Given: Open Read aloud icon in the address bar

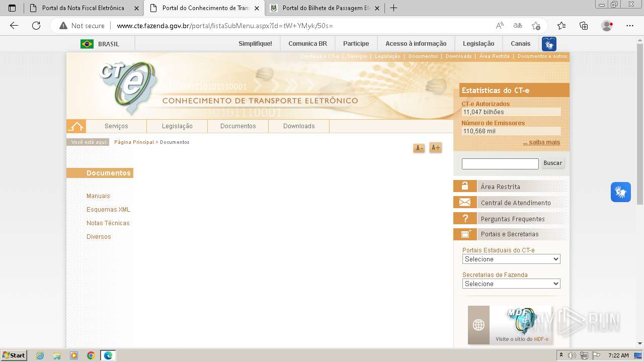Looking at the screenshot, I should [500, 26].
